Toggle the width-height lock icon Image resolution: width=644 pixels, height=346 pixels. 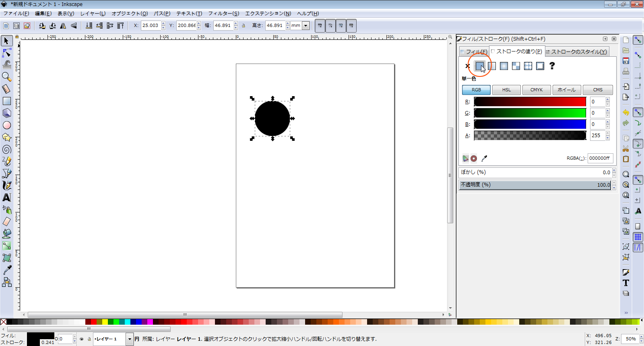(244, 26)
